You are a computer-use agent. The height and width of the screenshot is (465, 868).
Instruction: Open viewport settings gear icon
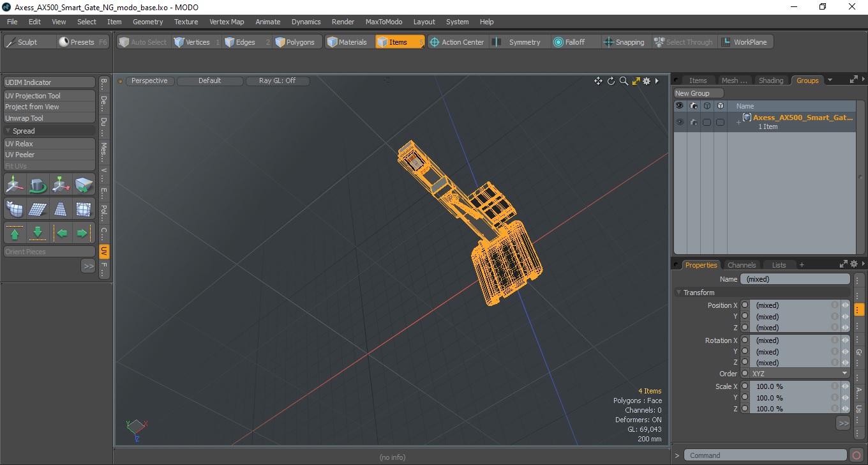(x=647, y=81)
